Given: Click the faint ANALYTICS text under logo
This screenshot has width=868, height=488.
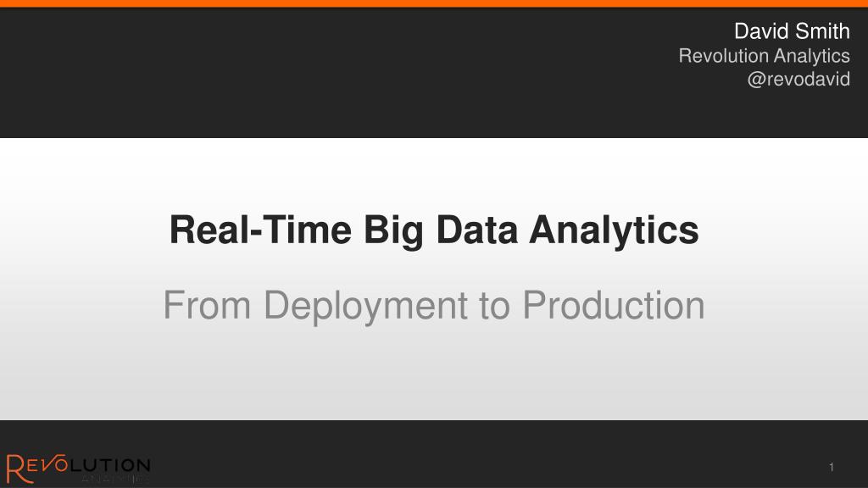Looking at the screenshot, I should click(x=115, y=479).
